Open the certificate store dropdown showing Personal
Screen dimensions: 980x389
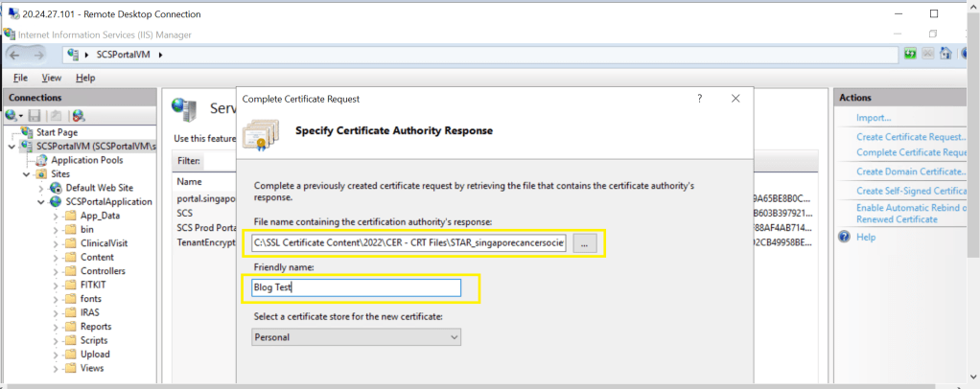pyautogui.click(x=357, y=337)
